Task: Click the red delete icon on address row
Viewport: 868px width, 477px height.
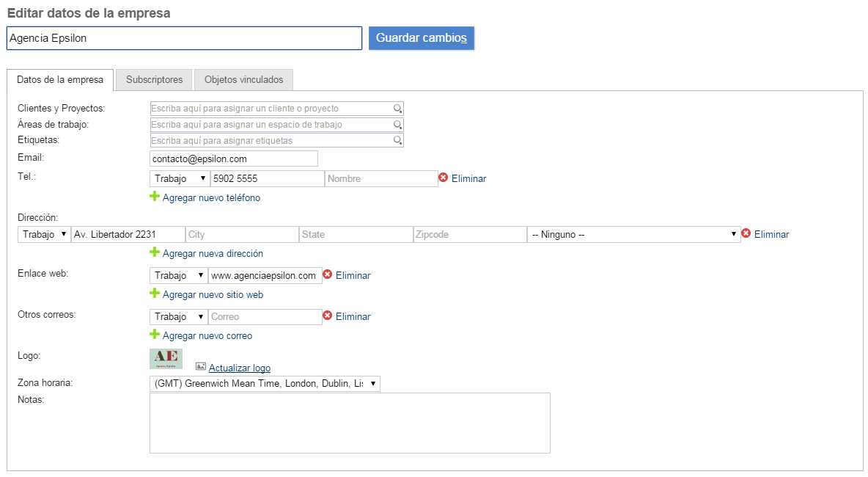Action: coord(746,233)
